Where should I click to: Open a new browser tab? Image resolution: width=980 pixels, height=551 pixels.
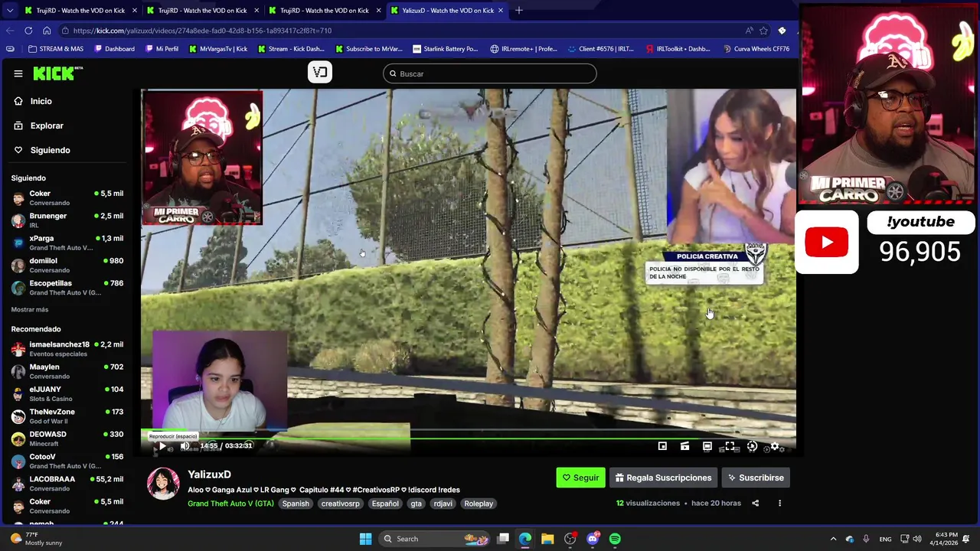pyautogui.click(x=518, y=11)
